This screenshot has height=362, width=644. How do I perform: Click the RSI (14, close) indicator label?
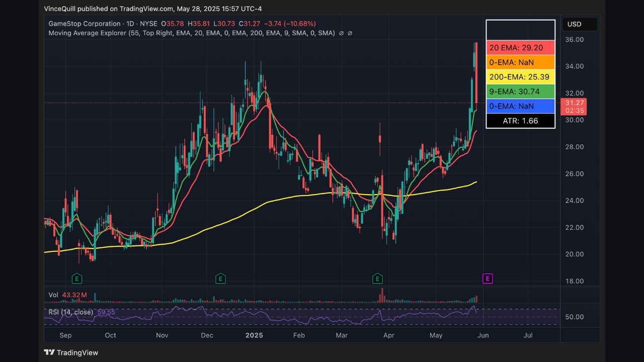71,312
